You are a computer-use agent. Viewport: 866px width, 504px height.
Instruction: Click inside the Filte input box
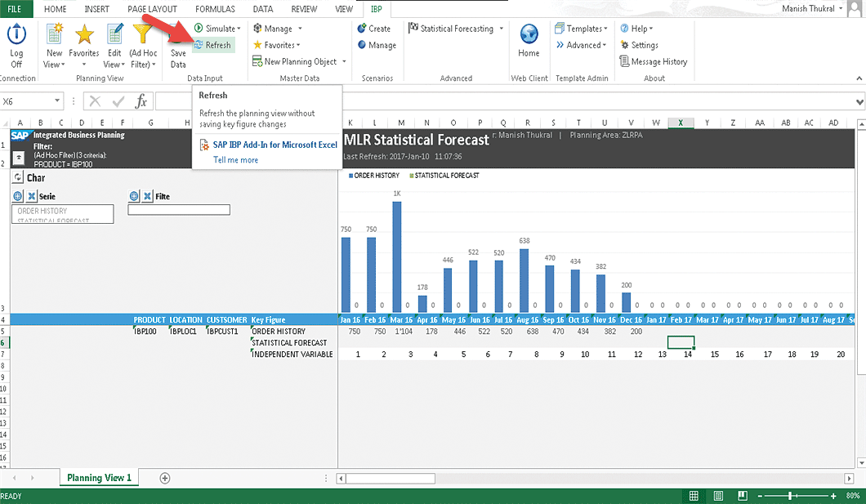click(179, 210)
